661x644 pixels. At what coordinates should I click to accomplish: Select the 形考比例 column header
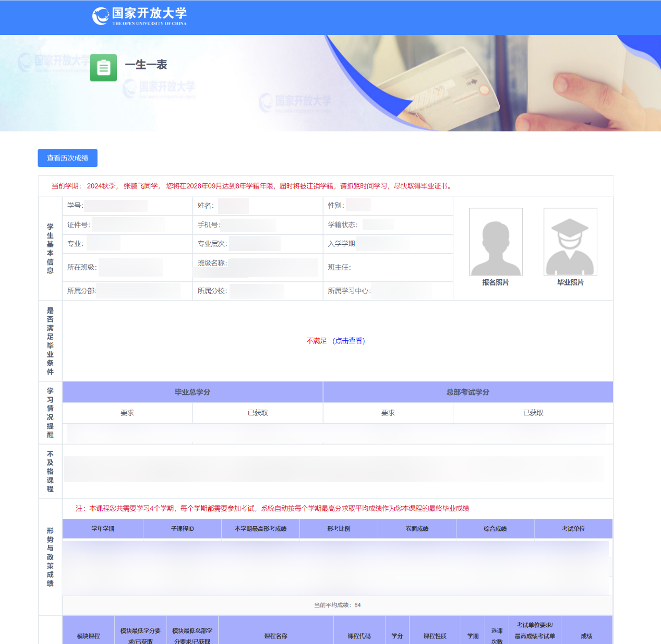click(339, 529)
